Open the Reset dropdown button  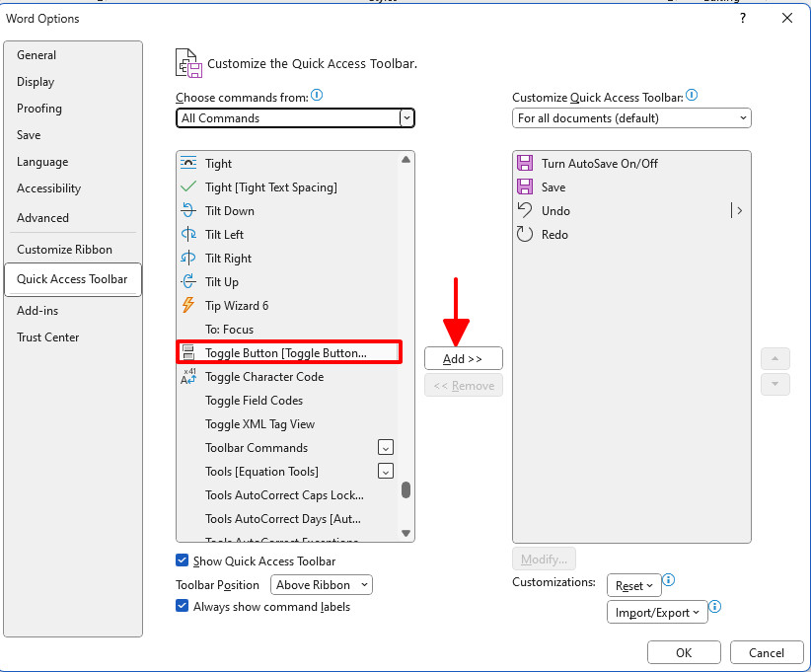coord(634,585)
